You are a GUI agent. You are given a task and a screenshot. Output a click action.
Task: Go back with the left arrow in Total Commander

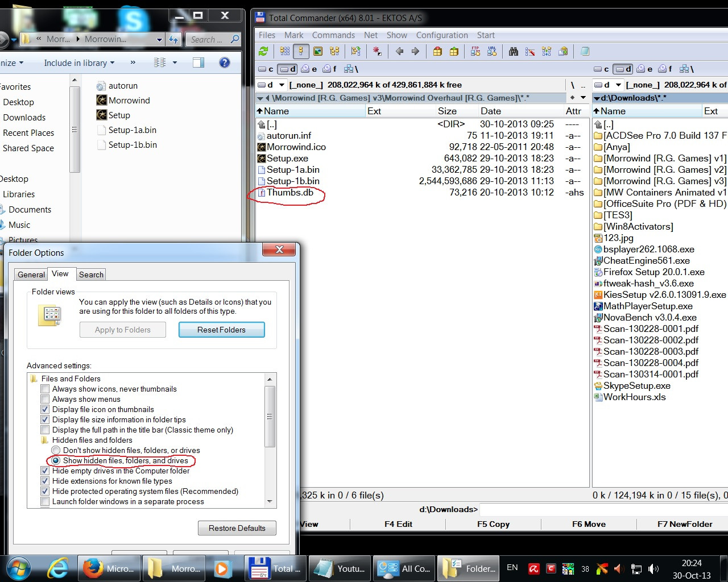[399, 52]
